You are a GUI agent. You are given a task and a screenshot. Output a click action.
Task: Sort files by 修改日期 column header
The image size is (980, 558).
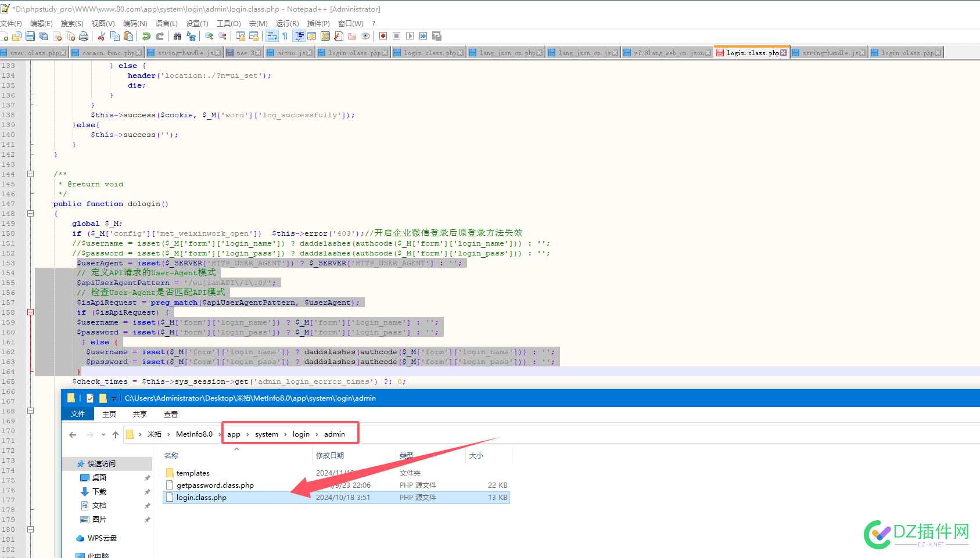pyautogui.click(x=330, y=456)
